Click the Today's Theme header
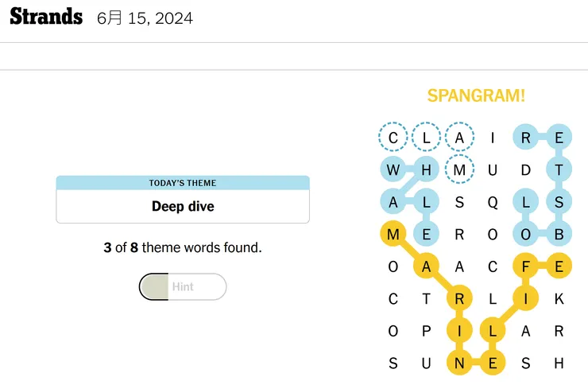The height and width of the screenshot is (385, 588). [183, 183]
